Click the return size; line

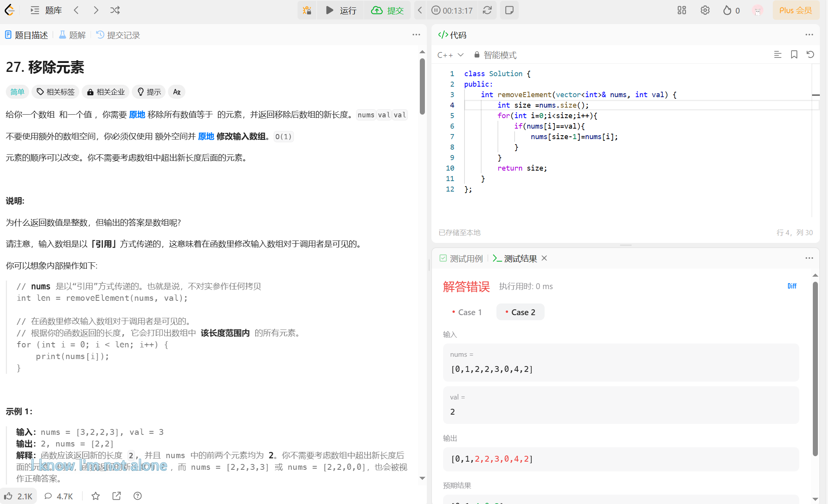pyautogui.click(x=522, y=168)
